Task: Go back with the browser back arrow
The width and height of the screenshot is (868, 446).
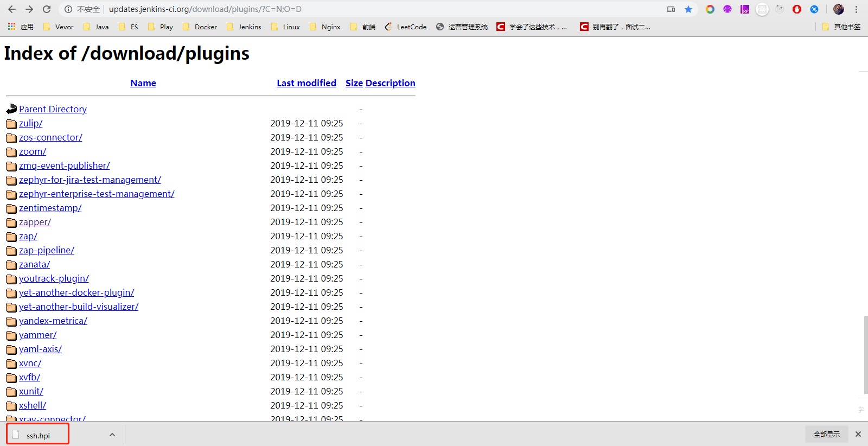Action: pos(12,9)
